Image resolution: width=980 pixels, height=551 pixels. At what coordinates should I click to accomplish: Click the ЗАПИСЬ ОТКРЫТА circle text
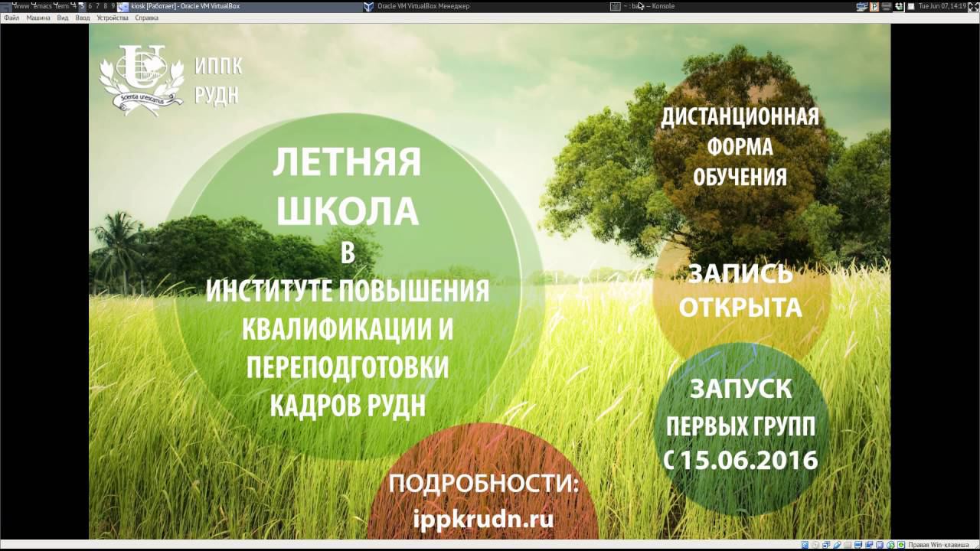pos(740,290)
